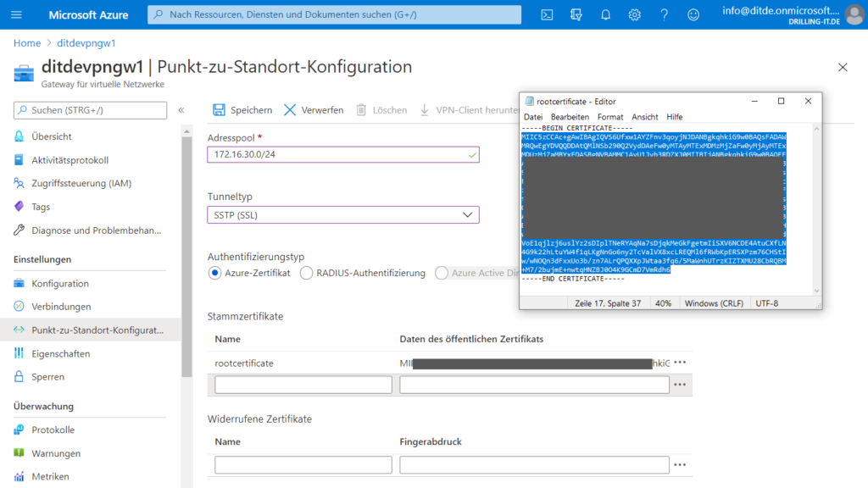Click the BEGIN CERTIFICATE line in Editor

click(576, 128)
